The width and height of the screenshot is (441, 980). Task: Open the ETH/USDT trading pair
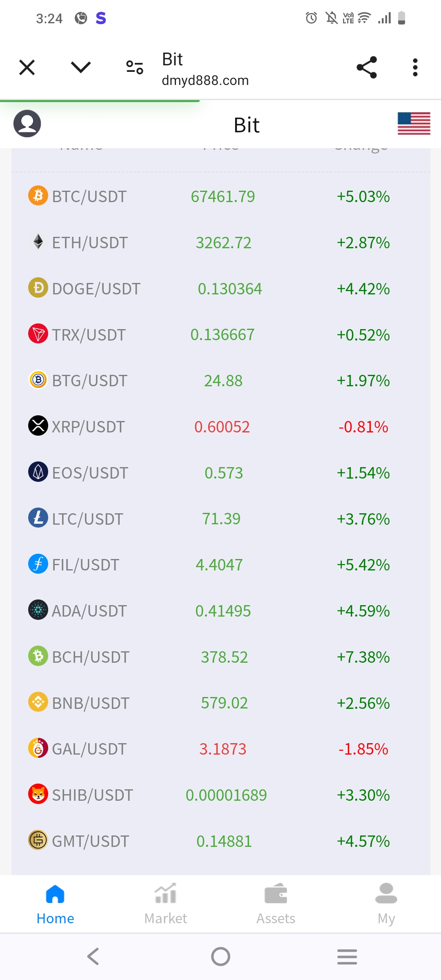pyautogui.click(x=90, y=243)
